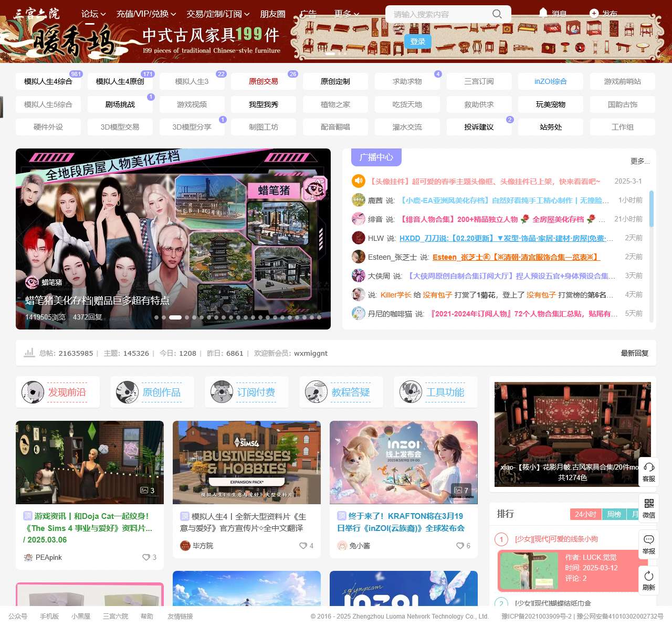Viewport: 672px width, 627px height.
Task: Click the speaker icon in 广播中心
Action: 359,180
